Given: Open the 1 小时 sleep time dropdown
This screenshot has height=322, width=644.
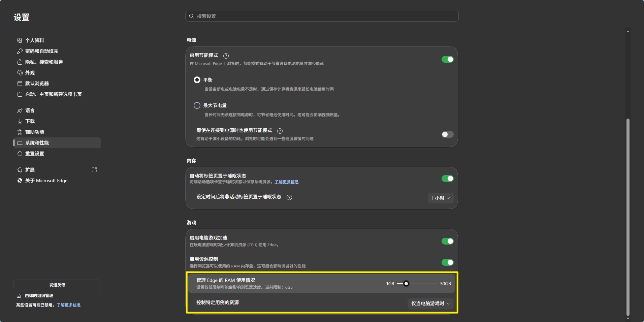Looking at the screenshot, I should pyautogui.click(x=441, y=198).
